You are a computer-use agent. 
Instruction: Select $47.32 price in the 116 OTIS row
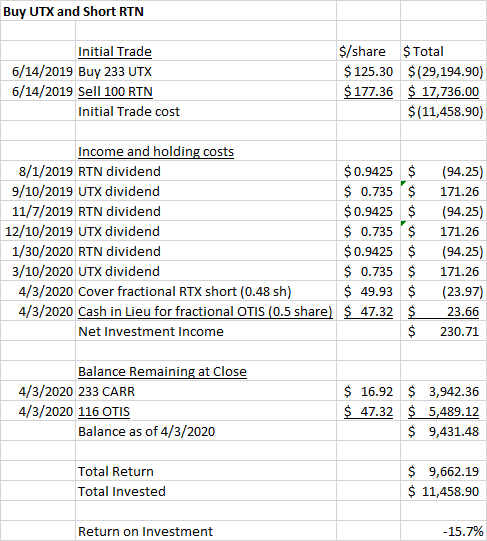click(368, 412)
